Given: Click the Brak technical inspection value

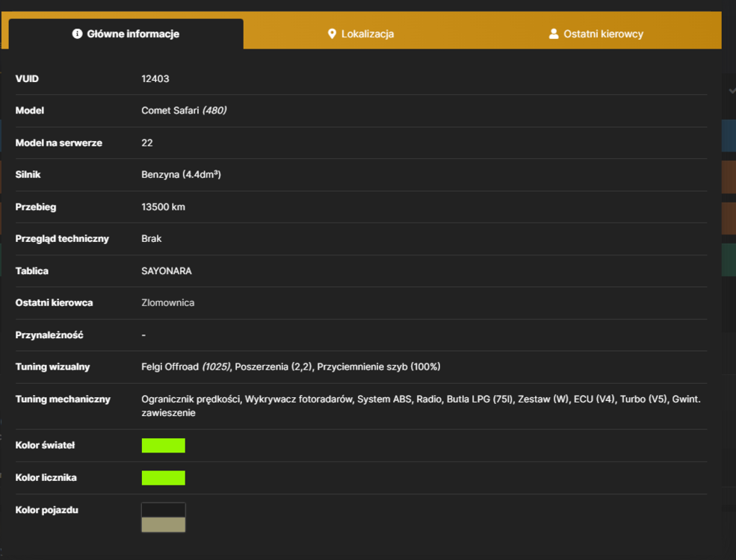Looking at the screenshot, I should pos(151,238).
